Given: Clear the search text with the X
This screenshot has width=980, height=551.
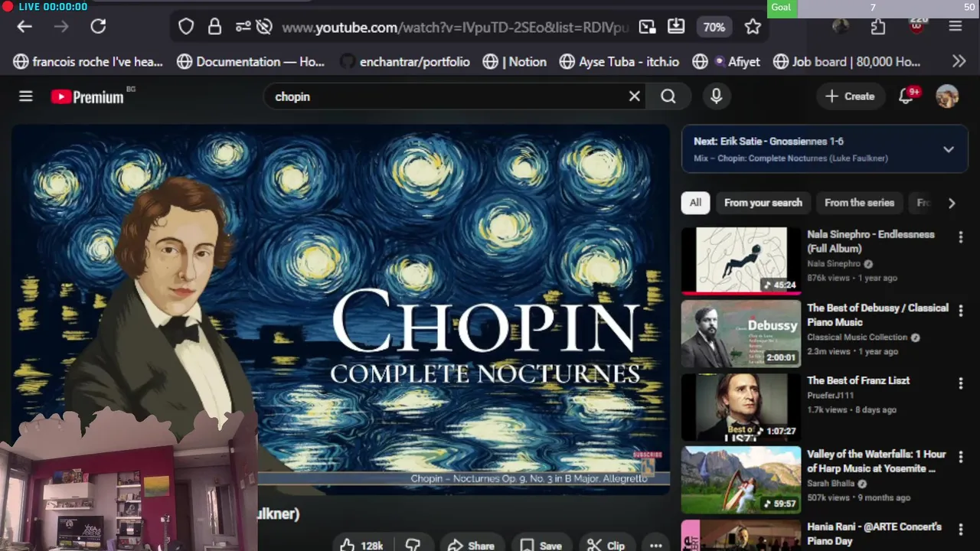Looking at the screenshot, I should click(x=634, y=96).
